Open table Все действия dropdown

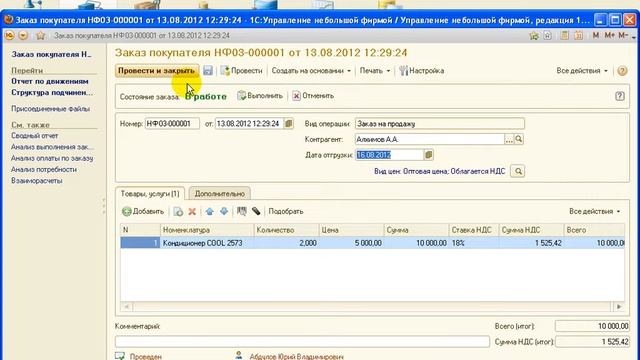tap(595, 211)
